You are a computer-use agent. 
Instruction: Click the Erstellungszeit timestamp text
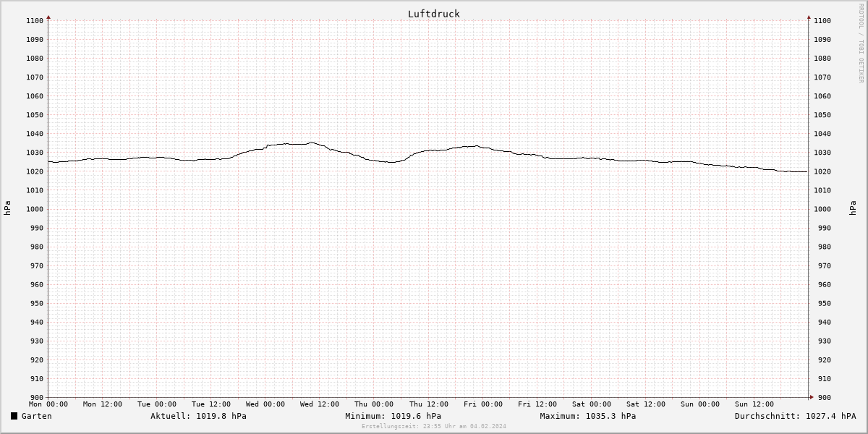[x=434, y=426]
